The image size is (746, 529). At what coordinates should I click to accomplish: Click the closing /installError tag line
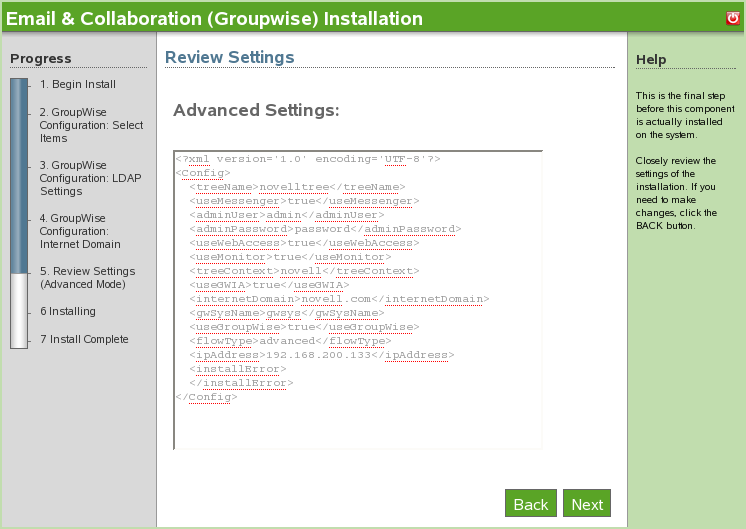pyautogui.click(x=241, y=383)
